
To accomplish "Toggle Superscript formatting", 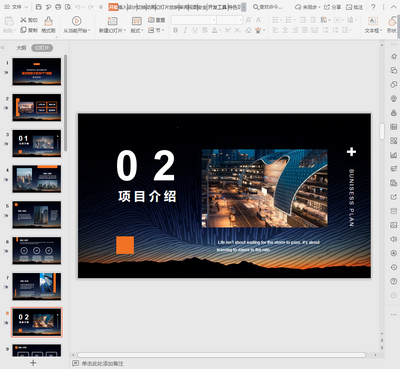I will click(x=228, y=30).
